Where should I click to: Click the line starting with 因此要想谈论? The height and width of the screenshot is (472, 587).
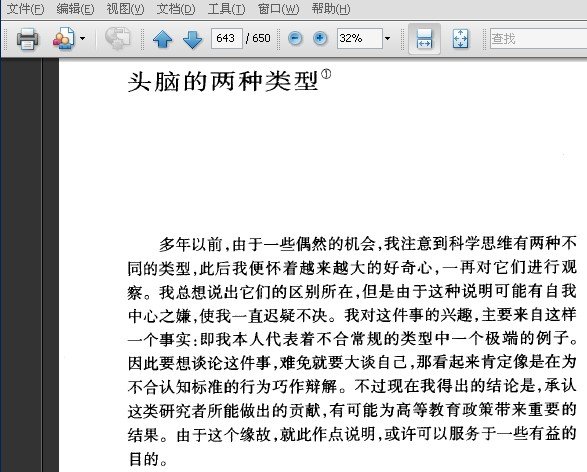(x=352, y=363)
